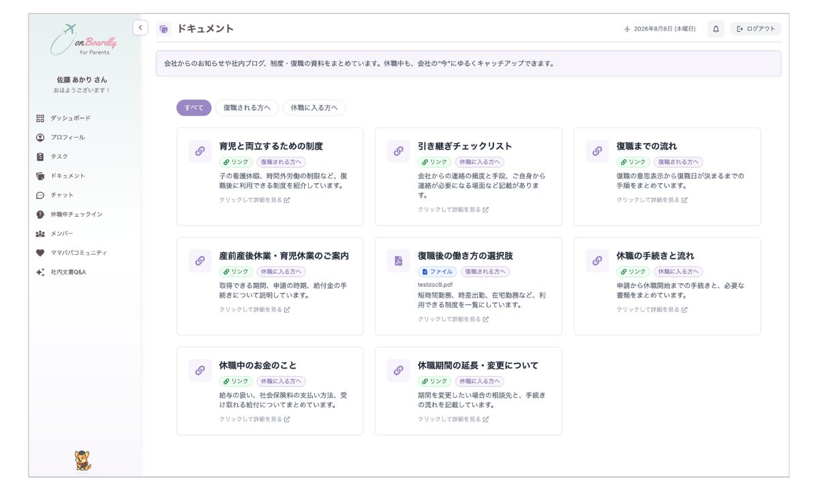Click the メンバー people icon
The width and height of the screenshot is (818, 504).
[40, 233]
